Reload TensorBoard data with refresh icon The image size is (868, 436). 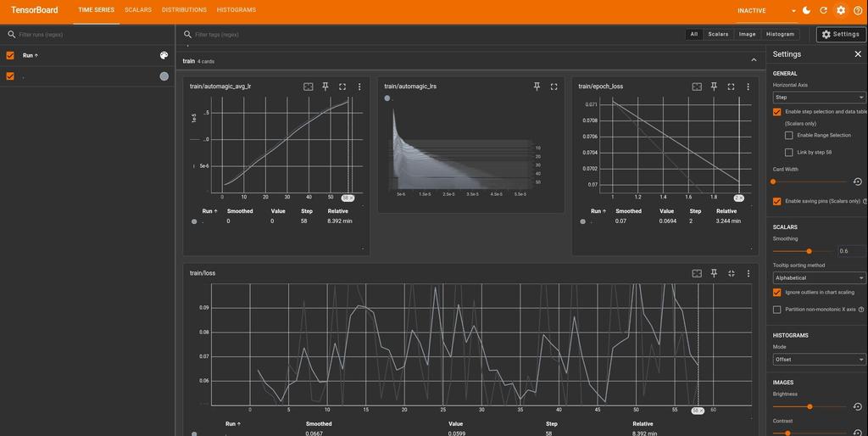(823, 10)
